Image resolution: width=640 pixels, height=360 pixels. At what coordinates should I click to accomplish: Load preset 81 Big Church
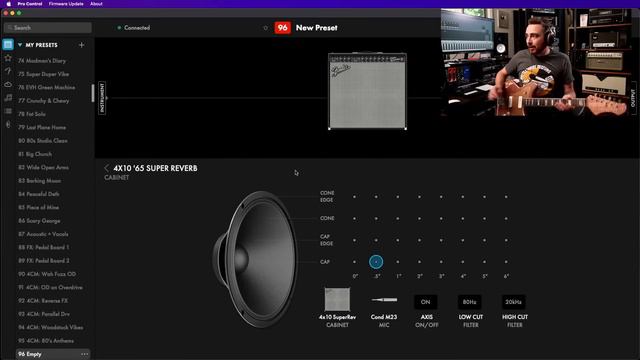[35, 154]
